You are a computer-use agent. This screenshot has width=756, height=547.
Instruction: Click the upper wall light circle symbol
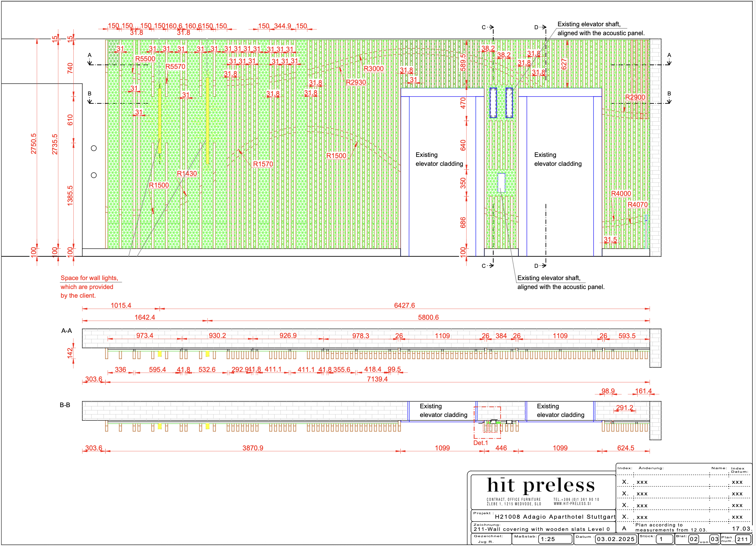[x=94, y=148]
